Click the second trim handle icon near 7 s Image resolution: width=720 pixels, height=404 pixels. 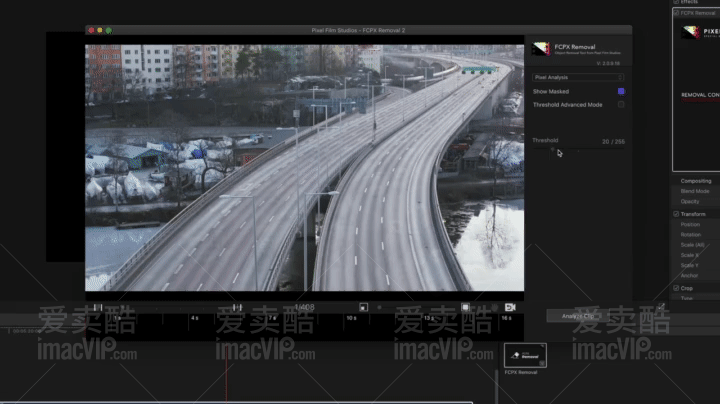(237, 307)
